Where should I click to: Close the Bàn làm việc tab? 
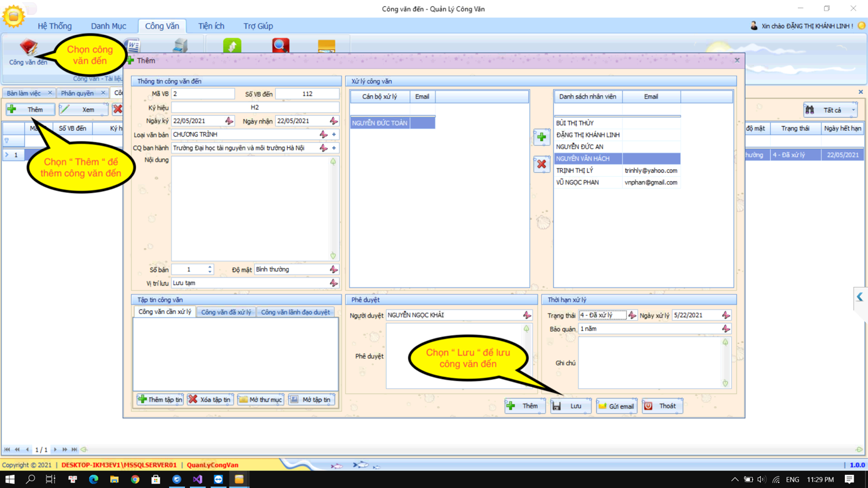coord(50,93)
